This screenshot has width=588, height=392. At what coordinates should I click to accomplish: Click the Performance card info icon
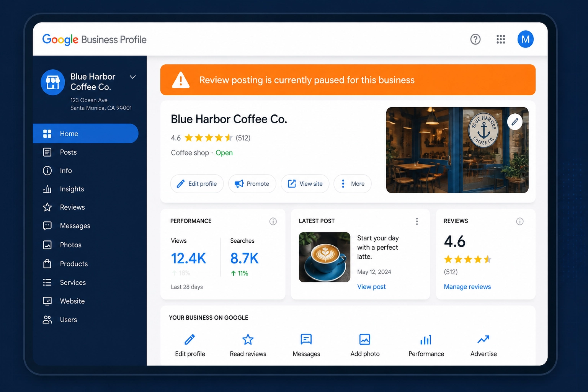coord(273,221)
